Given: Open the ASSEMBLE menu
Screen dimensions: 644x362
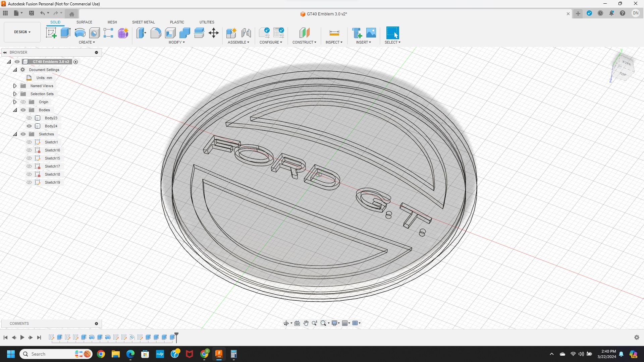Looking at the screenshot, I should tap(238, 42).
